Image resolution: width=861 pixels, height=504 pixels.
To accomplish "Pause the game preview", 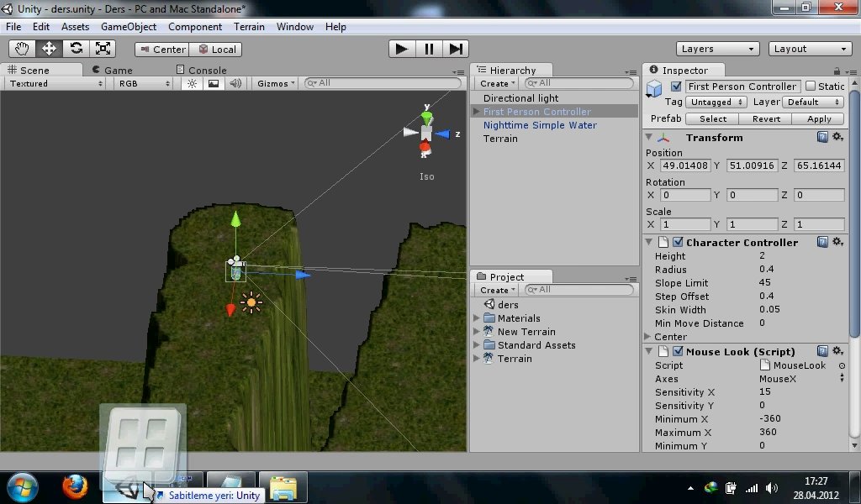I will [429, 49].
